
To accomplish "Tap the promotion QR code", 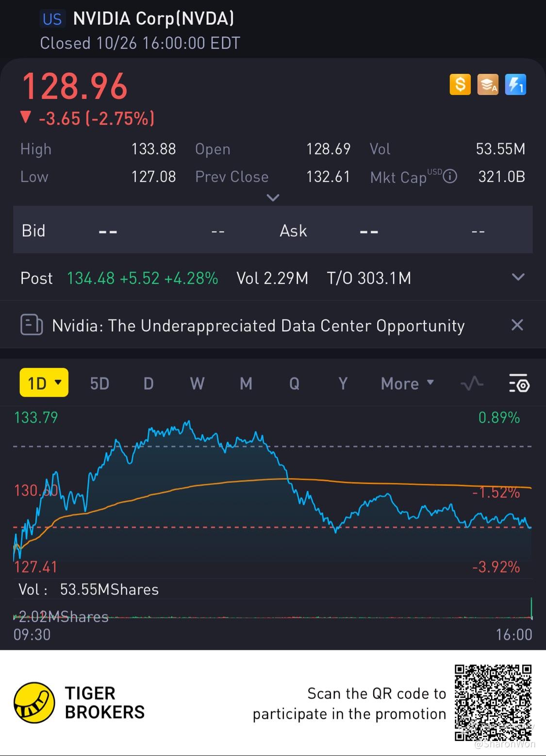I will pyautogui.click(x=493, y=703).
